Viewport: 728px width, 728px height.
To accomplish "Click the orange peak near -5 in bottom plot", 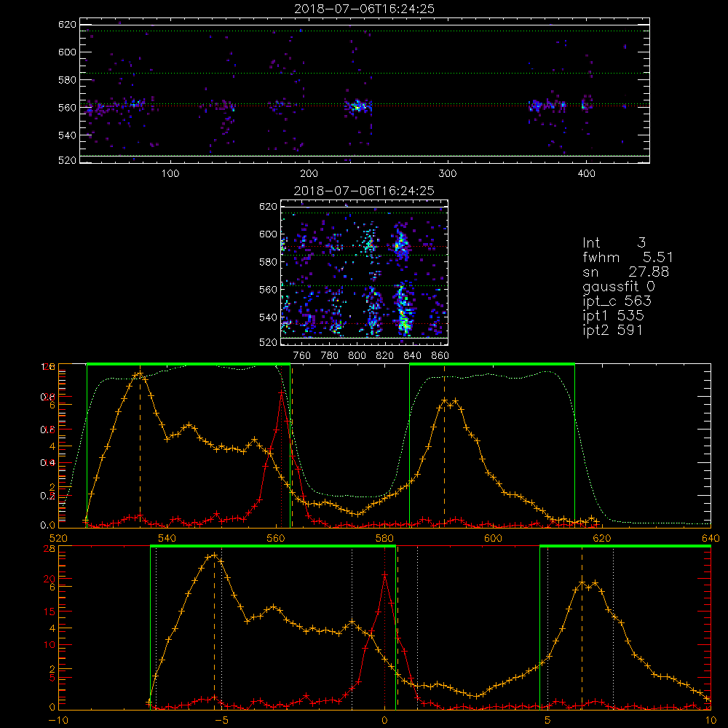I will pyautogui.click(x=214, y=555).
